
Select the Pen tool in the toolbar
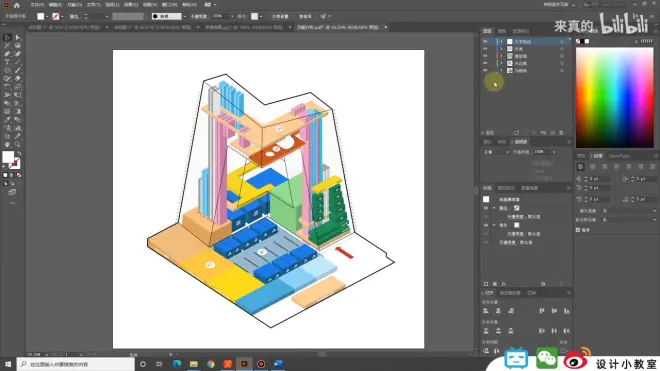pos(7,54)
